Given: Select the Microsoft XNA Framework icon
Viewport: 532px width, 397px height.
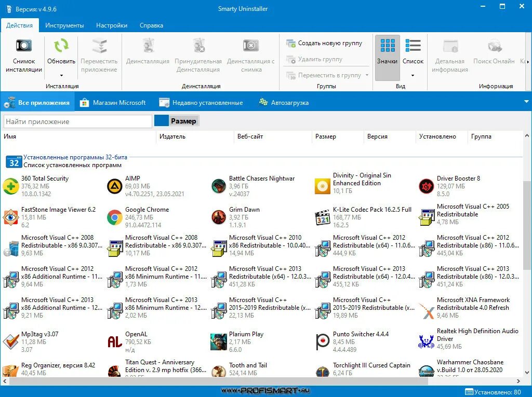Looking at the screenshot, I should (x=427, y=311).
